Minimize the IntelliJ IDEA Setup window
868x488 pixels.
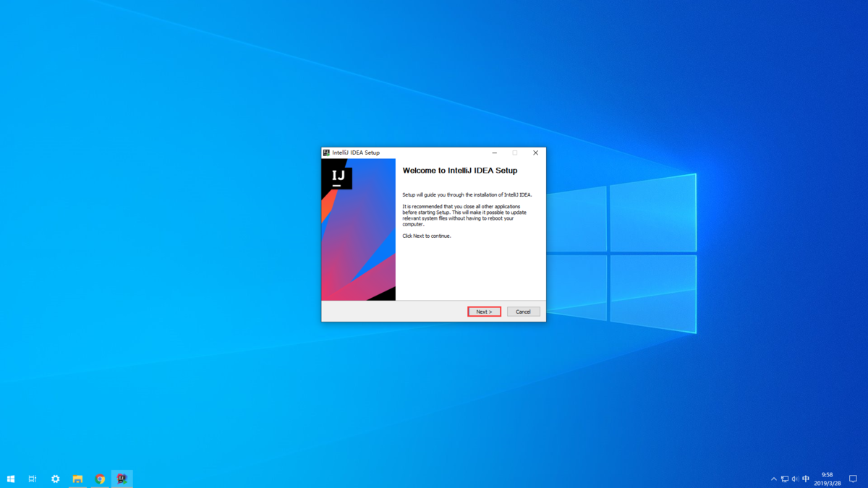tap(494, 153)
